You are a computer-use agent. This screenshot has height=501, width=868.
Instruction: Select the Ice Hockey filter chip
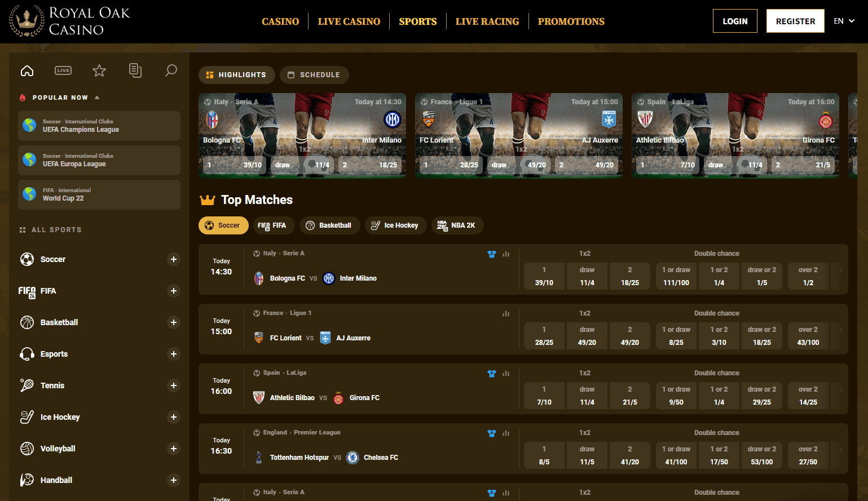[395, 225]
